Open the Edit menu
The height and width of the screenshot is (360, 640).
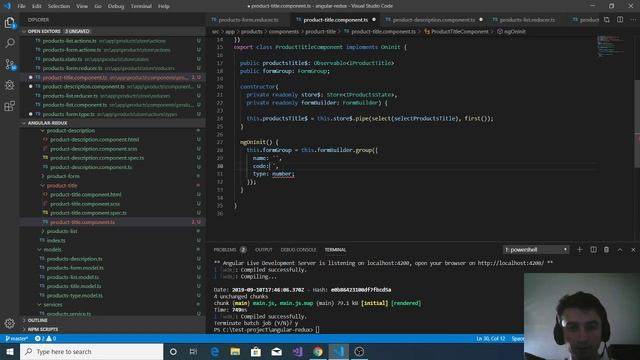pyautogui.click(x=37, y=6)
